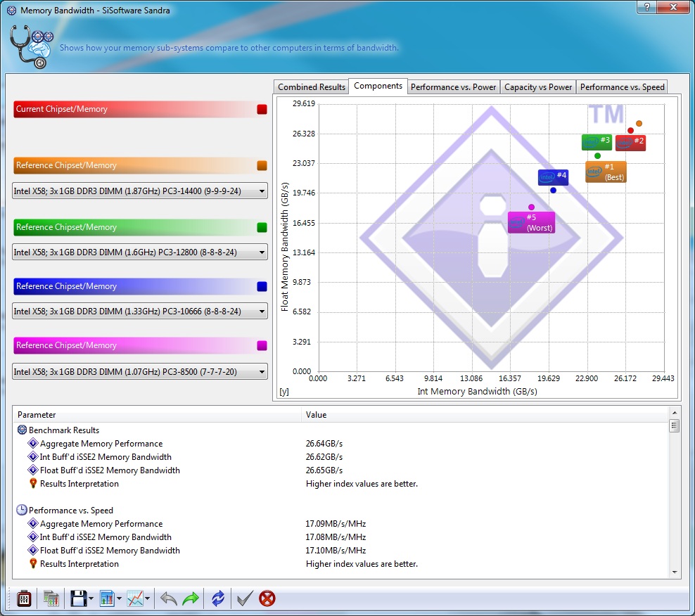Click the #3 green Intel badge on chart
This screenshot has height=616, width=695.
597,142
